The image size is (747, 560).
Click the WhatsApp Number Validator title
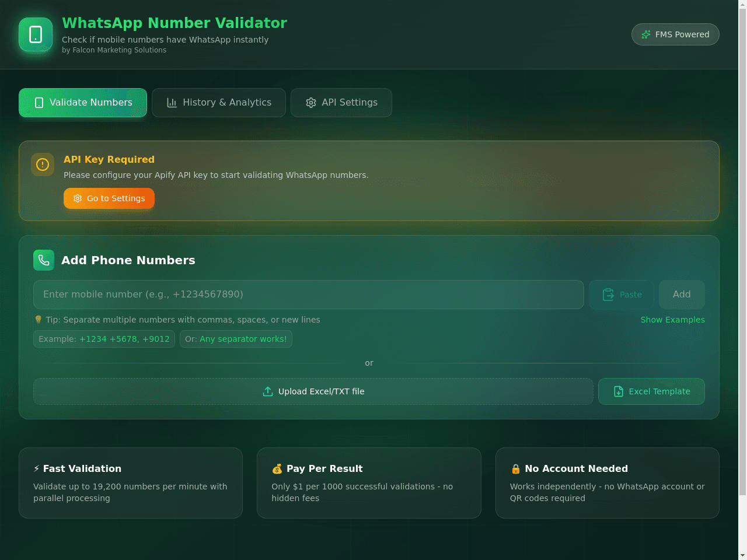[x=174, y=23]
